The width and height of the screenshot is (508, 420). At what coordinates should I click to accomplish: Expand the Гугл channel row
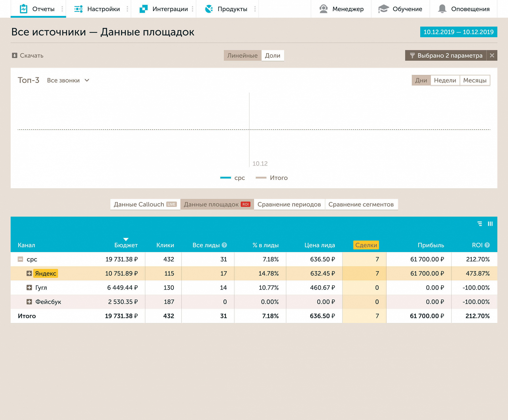29,287
